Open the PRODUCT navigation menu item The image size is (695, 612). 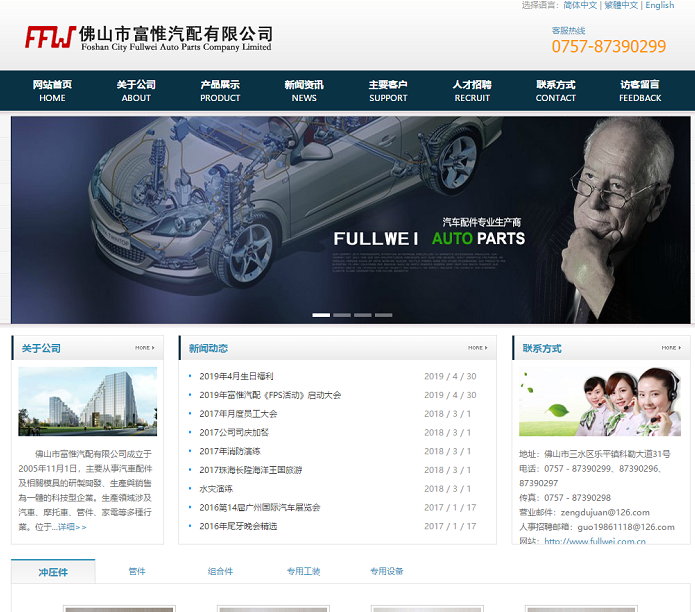[220, 91]
